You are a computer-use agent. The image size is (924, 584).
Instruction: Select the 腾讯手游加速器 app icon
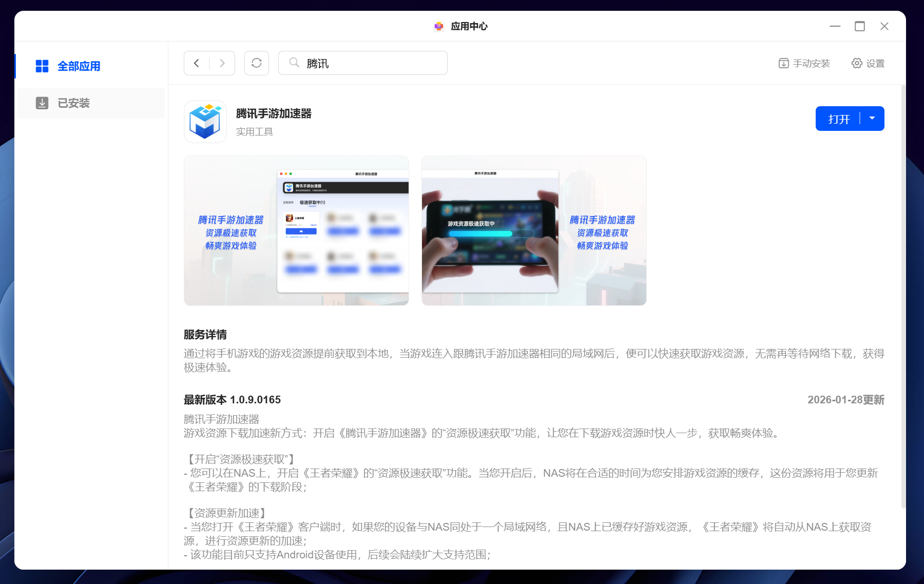coord(205,122)
